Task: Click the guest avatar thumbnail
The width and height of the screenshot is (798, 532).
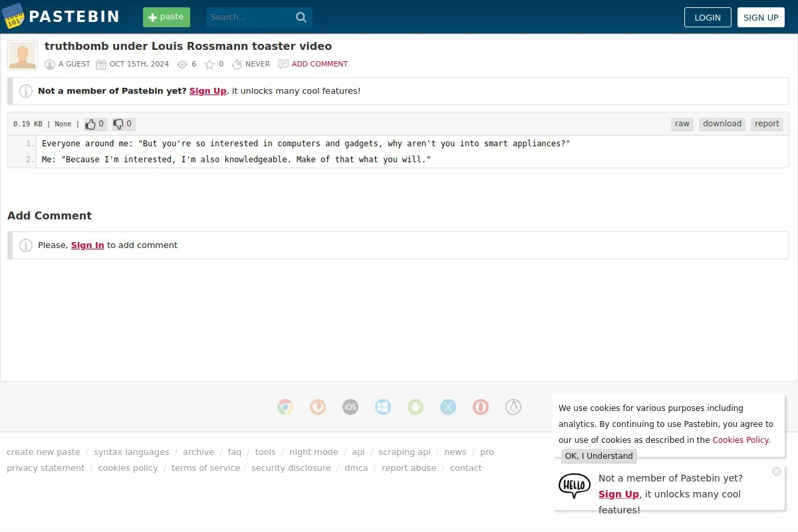Action: click(23, 55)
